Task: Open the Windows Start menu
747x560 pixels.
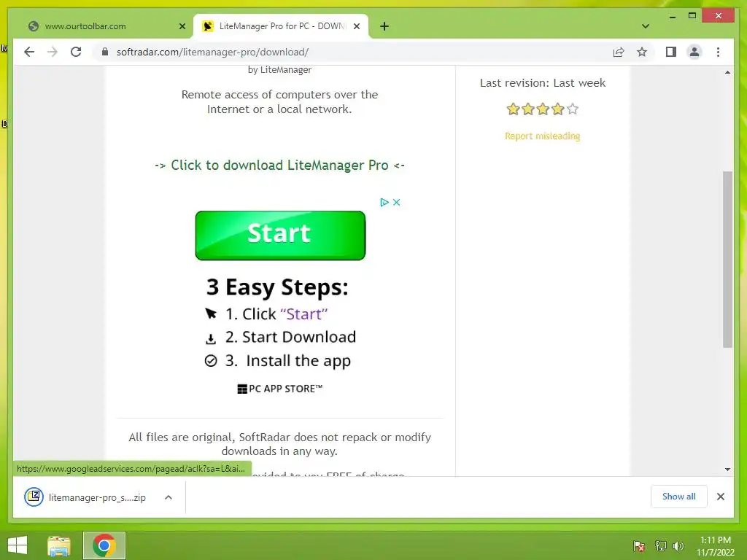Action: pos(18,545)
